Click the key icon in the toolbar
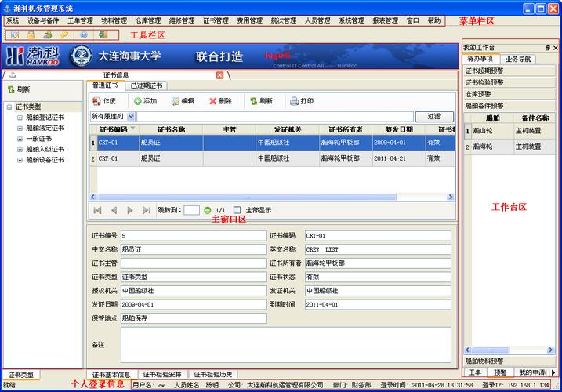This screenshot has width=562, height=392. [64, 34]
